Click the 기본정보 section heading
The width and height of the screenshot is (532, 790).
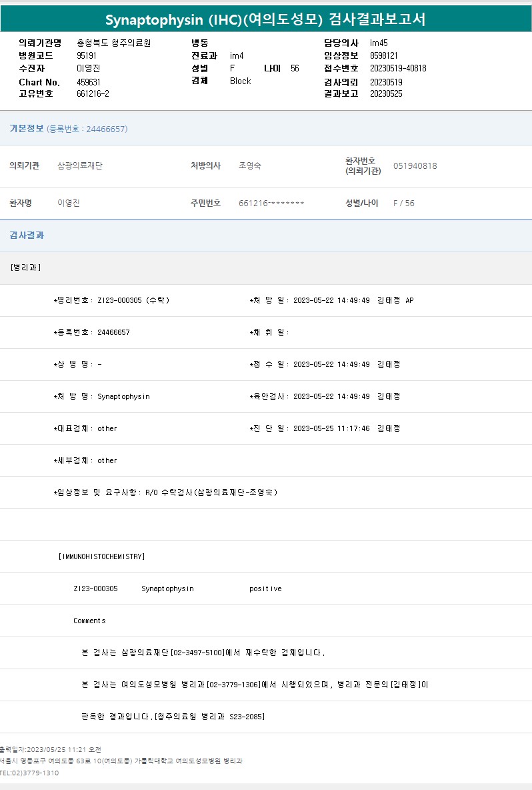tap(27, 129)
